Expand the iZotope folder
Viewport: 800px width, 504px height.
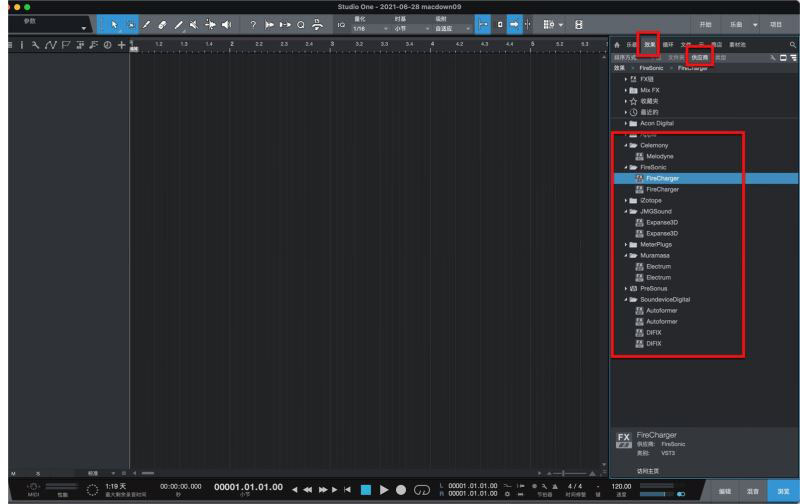tap(626, 200)
